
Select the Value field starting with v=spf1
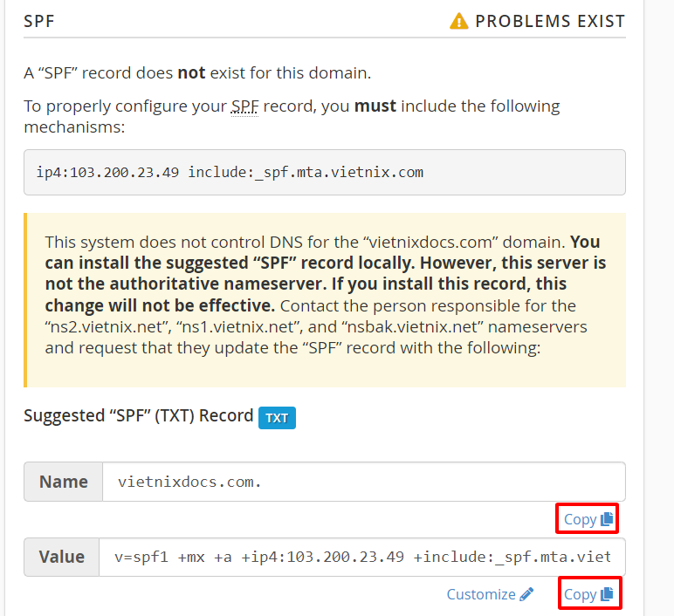click(362, 557)
